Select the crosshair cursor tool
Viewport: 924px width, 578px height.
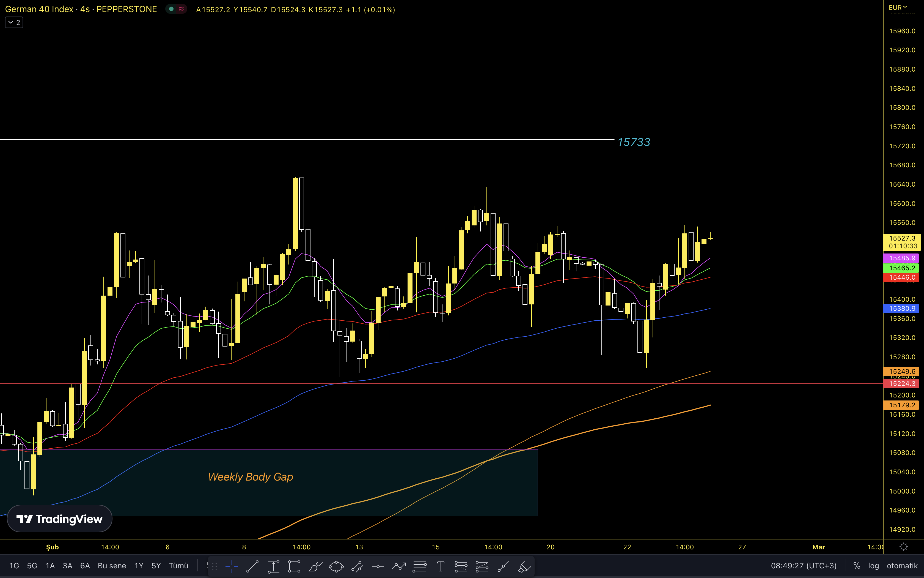click(232, 566)
